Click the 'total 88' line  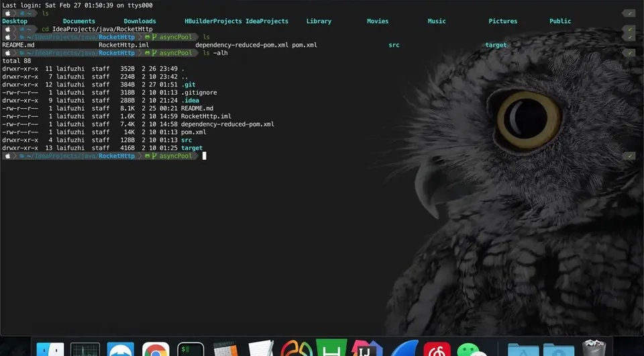click(x=16, y=61)
